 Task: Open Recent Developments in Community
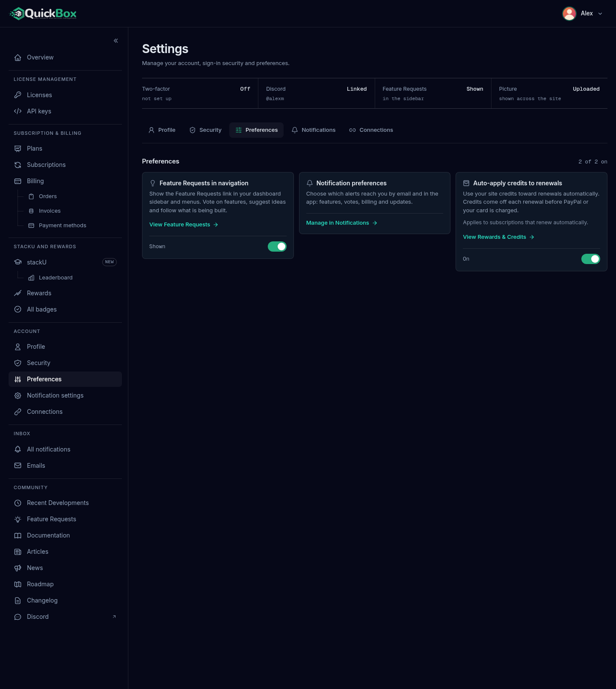pos(65,503)
